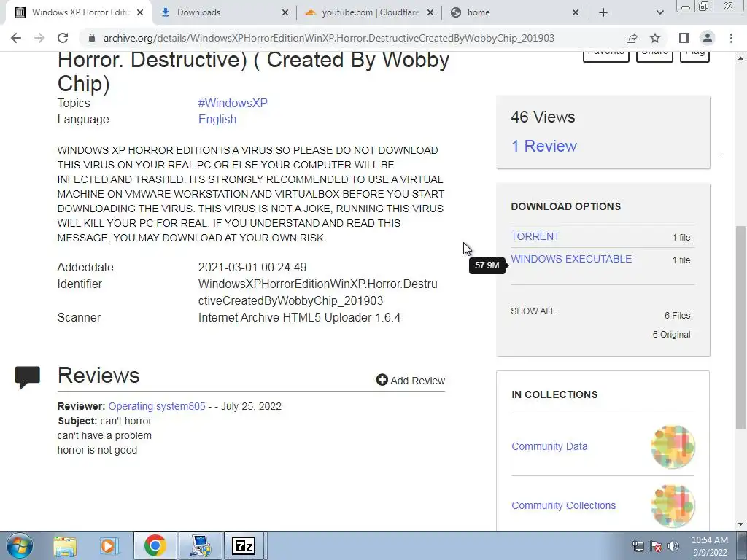Open the computer shield taskbar program

(200, 545)
